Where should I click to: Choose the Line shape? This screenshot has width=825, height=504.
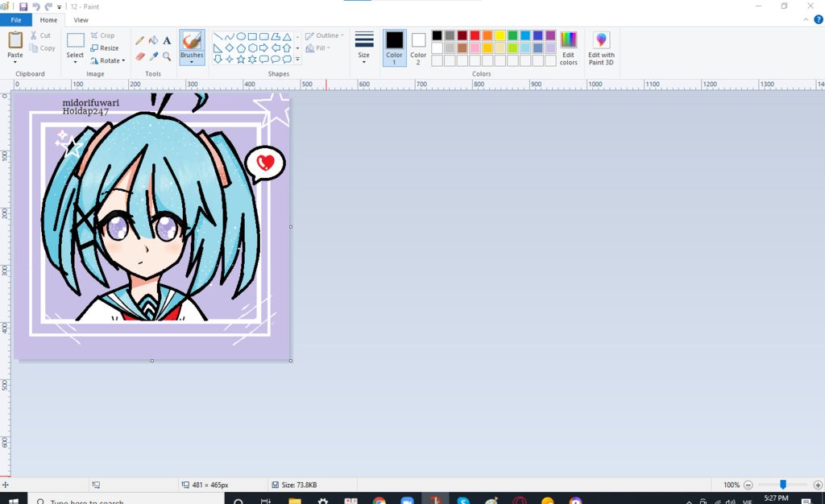[x=218, y=37]
